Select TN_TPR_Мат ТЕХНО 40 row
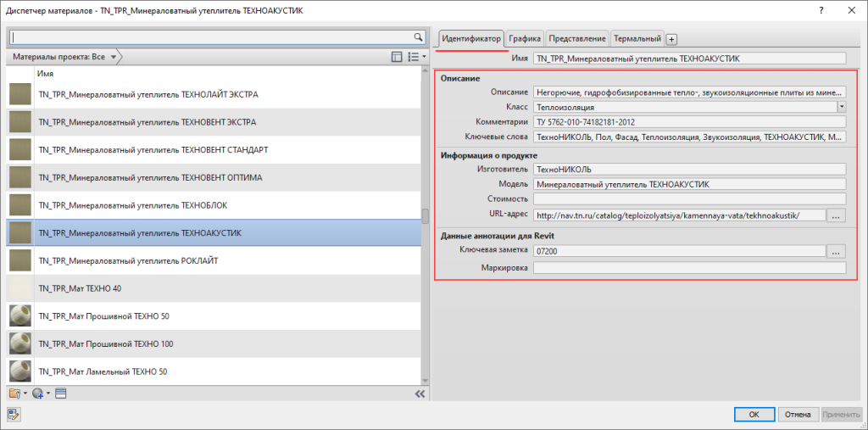This screenshot has height=430, width=868. [x=214, y=288]
